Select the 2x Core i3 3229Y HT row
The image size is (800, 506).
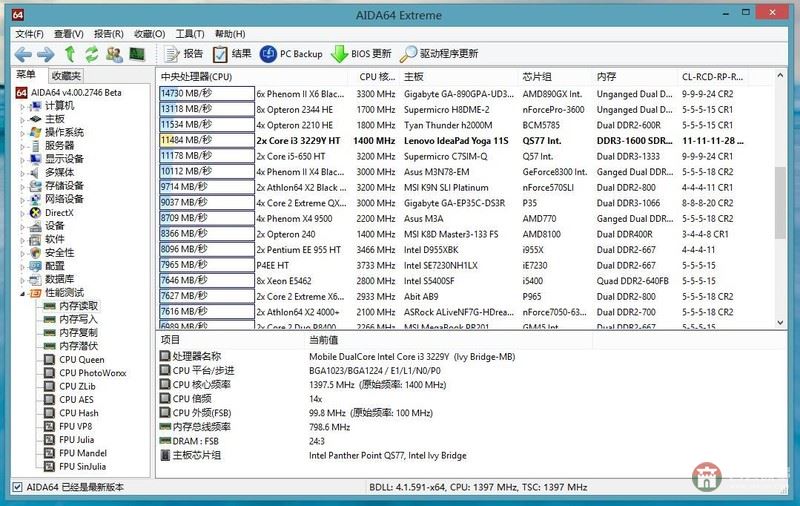(453, 140)
